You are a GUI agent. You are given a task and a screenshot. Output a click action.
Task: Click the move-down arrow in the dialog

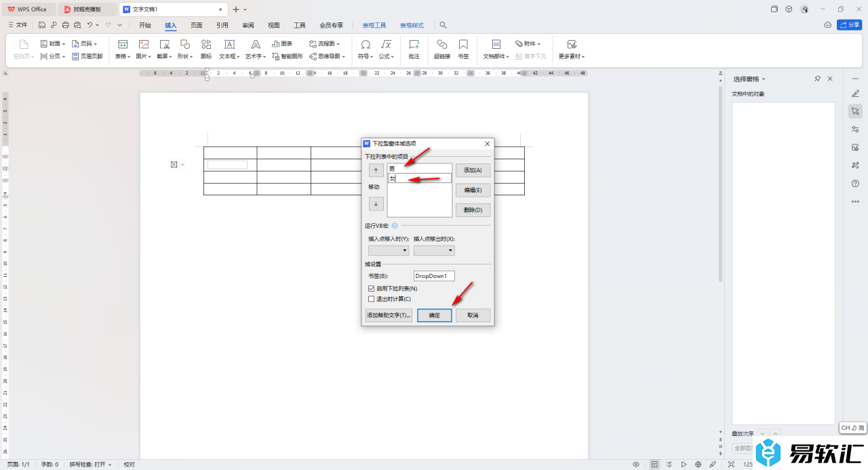tap(376, 203)
